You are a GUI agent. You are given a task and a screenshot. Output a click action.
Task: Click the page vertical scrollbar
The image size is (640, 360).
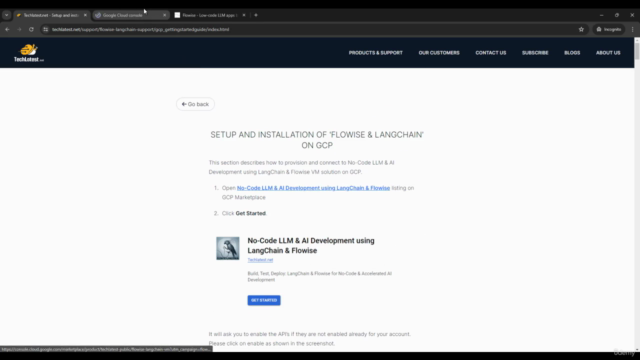[637, 194]
